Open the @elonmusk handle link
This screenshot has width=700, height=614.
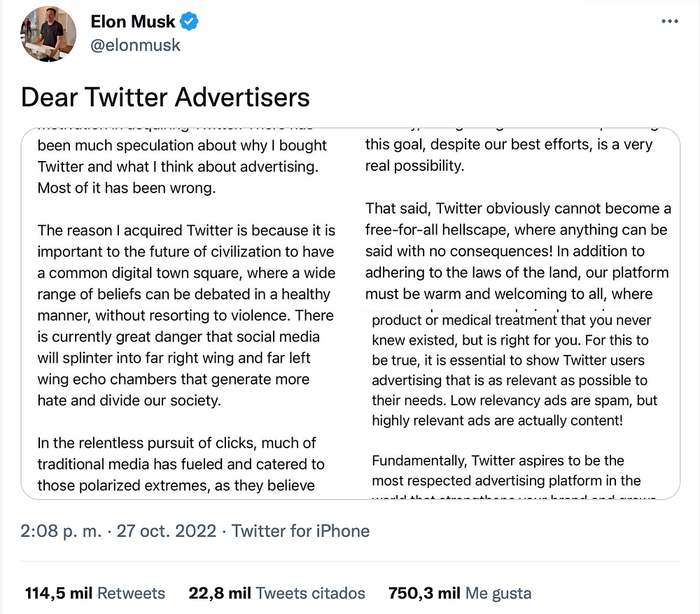pyautogui.click(x=135, y=45)
